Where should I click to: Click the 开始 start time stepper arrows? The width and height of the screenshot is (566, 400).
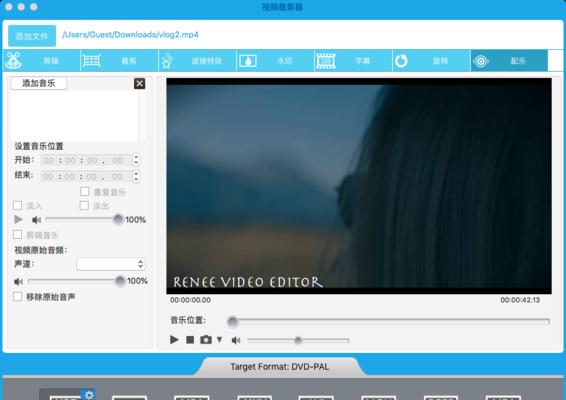[x=136, y=160]
